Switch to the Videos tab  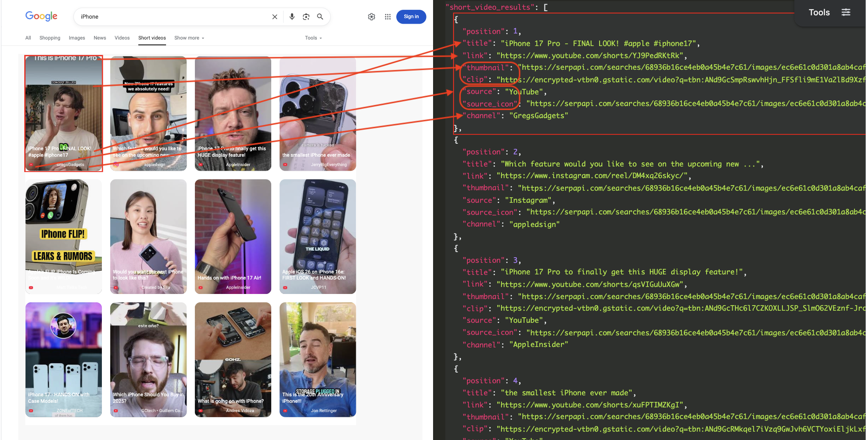(122, 38)
